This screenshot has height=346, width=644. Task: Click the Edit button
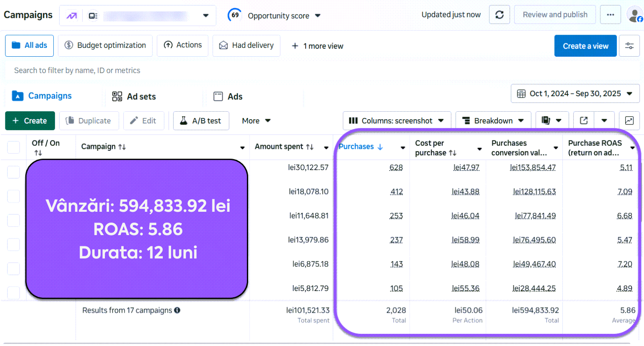tap(144, 120)
